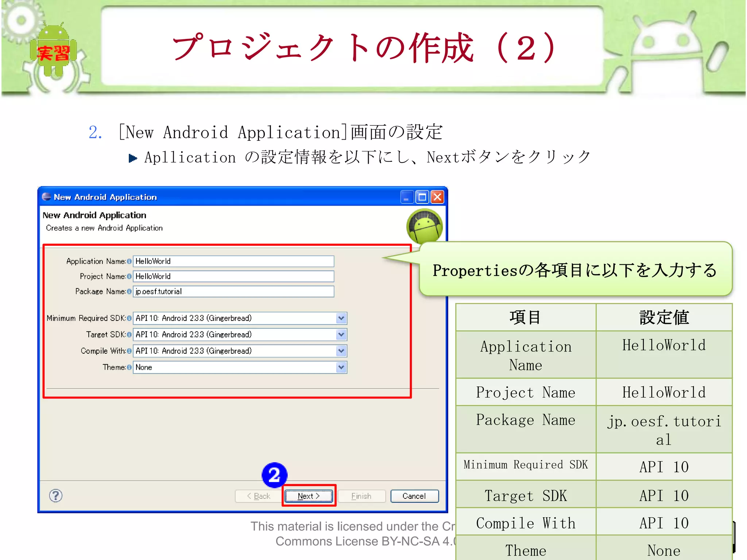Click 'Creates a new Android Application' text
This screenshot has width=747, height=560.
point(104,228)
